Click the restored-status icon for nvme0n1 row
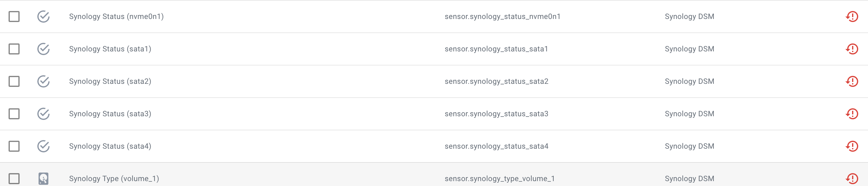868x186 pixels. tap(852, 17)
